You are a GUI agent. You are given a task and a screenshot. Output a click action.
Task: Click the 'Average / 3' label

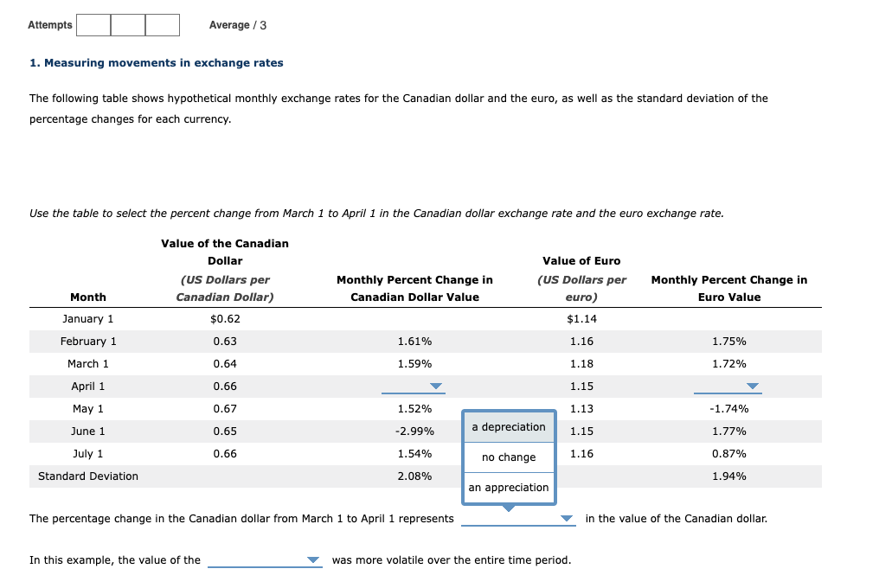[237, 25]
